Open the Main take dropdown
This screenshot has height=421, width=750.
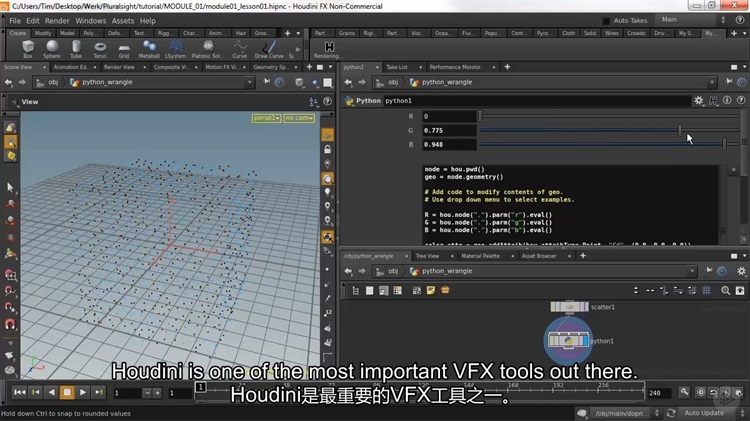[x=694, y=20]
